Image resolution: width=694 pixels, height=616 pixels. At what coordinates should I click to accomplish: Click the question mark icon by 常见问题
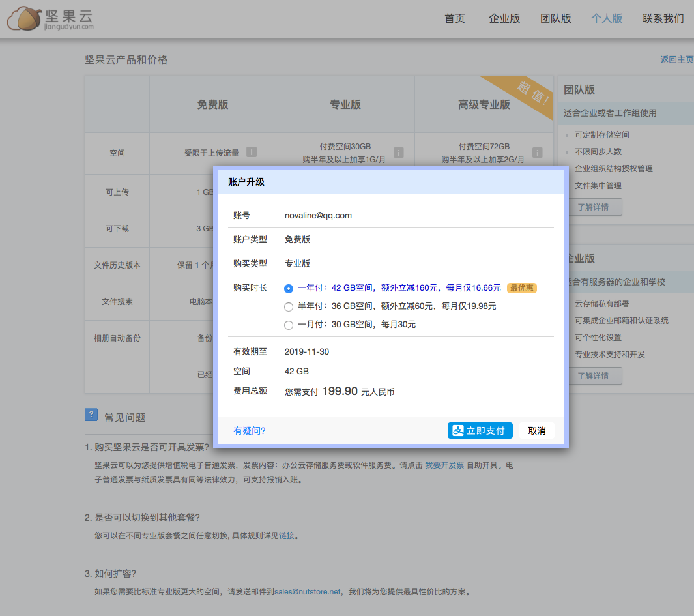pos(91,415)
